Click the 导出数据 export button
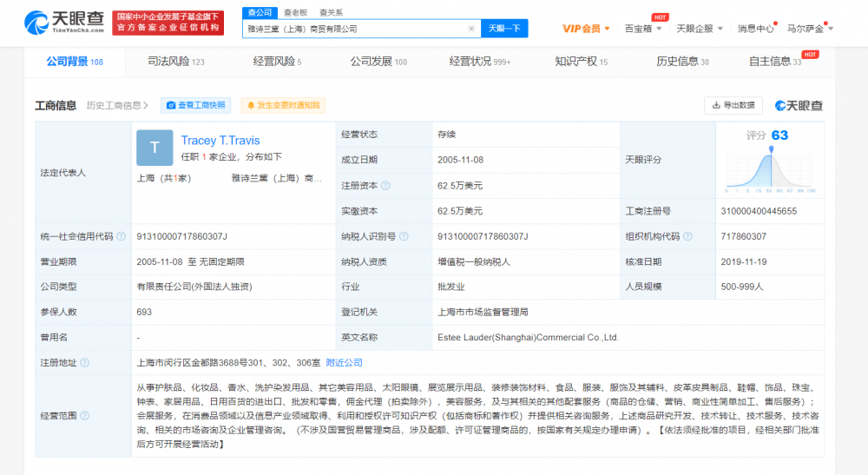The width and height of the screenshot is (868, 475). click(733, 105)
